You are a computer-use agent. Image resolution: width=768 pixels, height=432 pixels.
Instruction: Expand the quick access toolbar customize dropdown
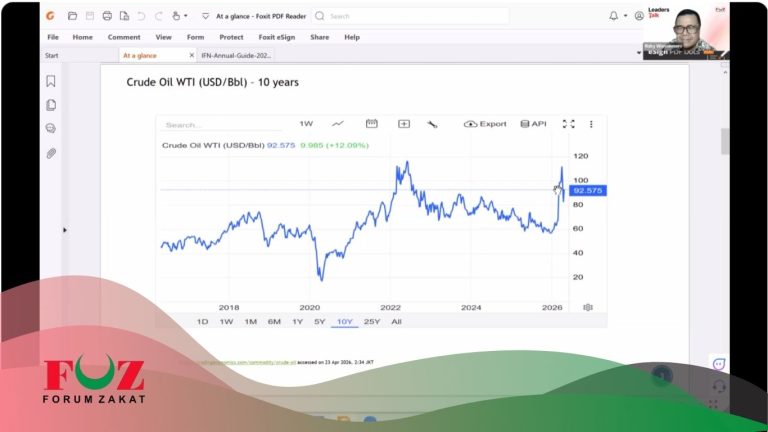click(205, 16)
